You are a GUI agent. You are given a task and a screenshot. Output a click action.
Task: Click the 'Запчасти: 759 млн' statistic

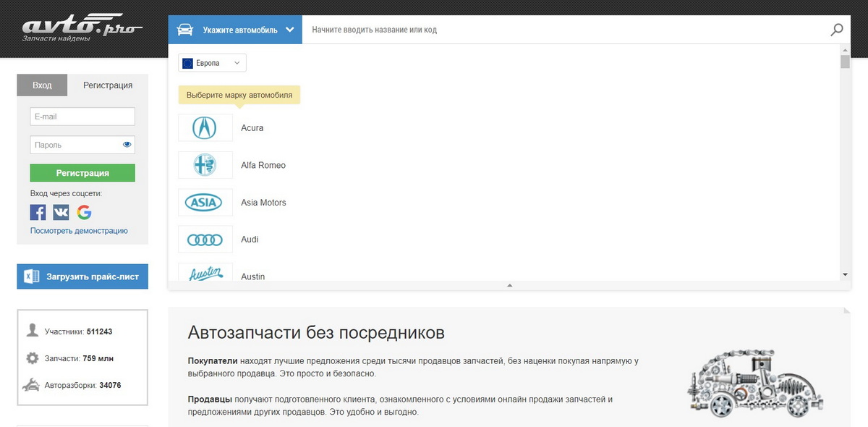tap(79, 358)
